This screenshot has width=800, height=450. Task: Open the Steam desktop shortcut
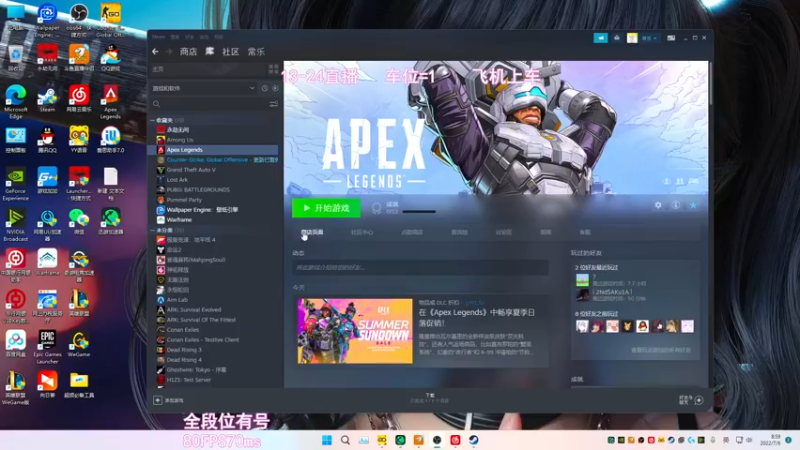(x=47, y=99)
